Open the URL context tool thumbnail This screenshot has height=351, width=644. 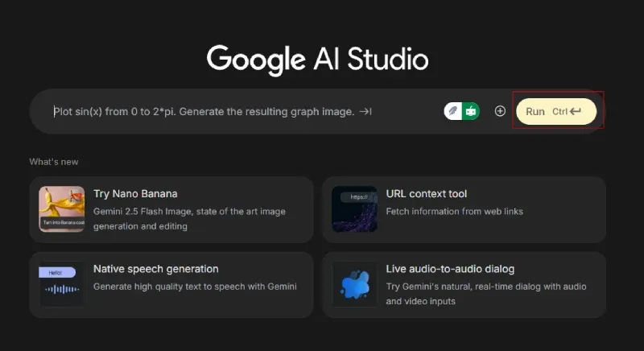[354, 209]
